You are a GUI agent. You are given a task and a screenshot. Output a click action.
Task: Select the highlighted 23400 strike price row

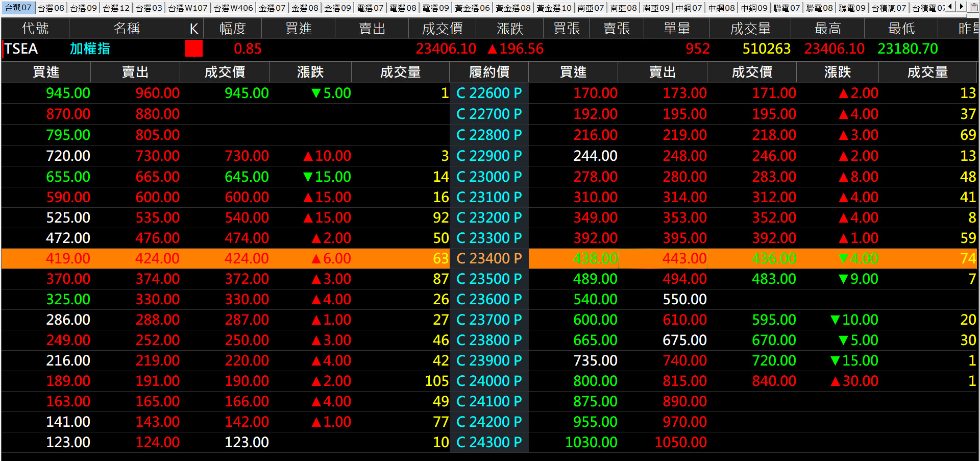point(489,259)
